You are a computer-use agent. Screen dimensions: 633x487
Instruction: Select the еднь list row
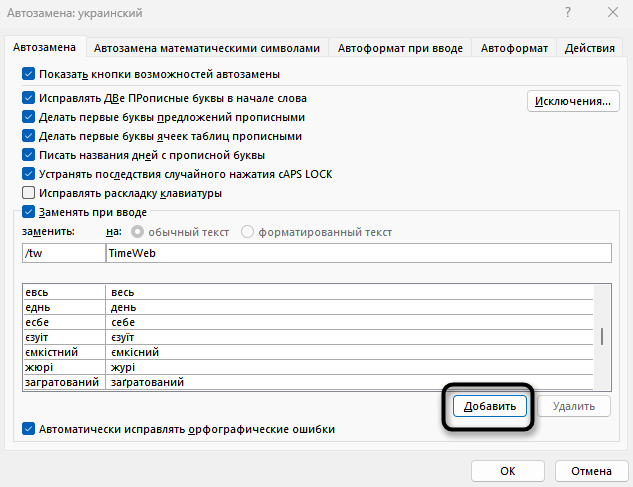pyautogui.click(x=308, y=307)
